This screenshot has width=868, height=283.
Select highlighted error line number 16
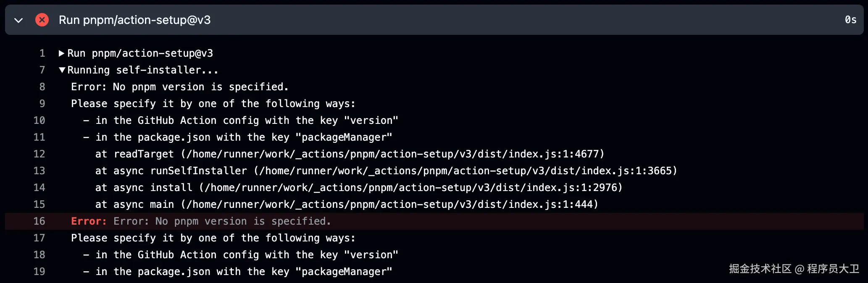tap(39, 221)
